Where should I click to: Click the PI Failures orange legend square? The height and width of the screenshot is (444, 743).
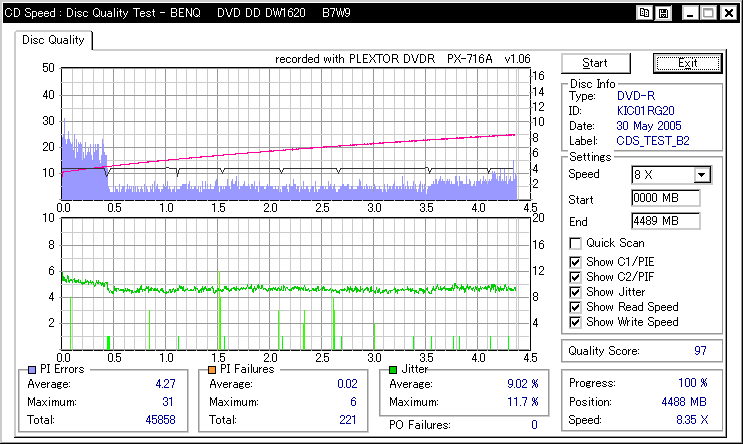tap(212, 370)
